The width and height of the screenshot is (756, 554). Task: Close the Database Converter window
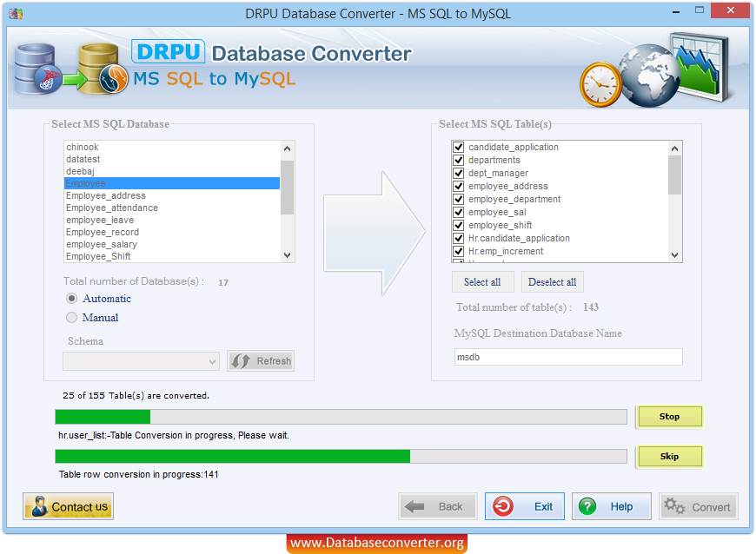(731, 10)
